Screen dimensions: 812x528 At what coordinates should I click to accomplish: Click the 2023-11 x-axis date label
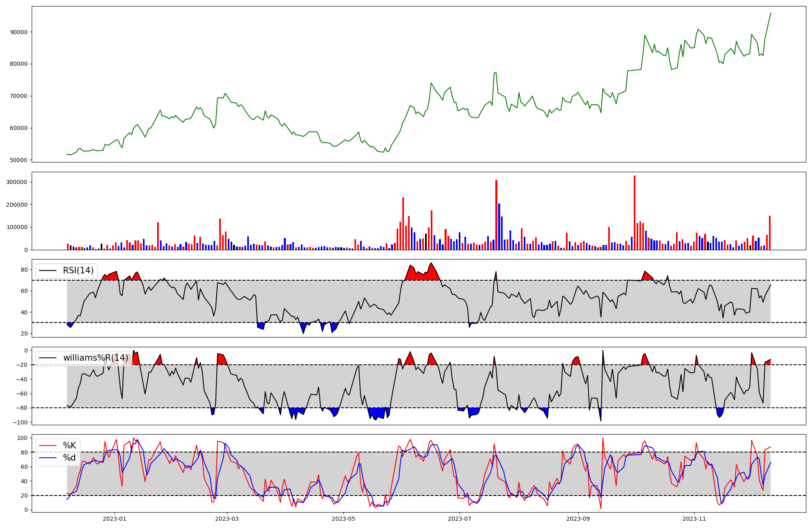pyautogui.click(x=694, y=519)
